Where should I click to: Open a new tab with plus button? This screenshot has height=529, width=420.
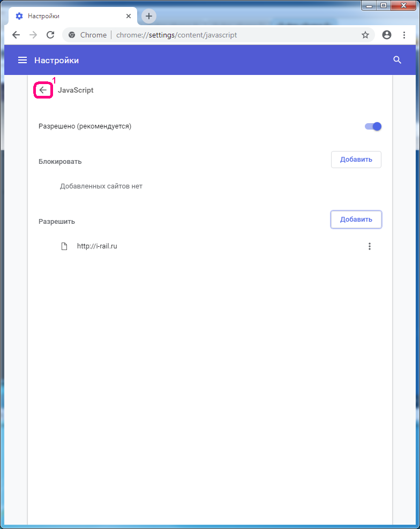pos(149,16)
